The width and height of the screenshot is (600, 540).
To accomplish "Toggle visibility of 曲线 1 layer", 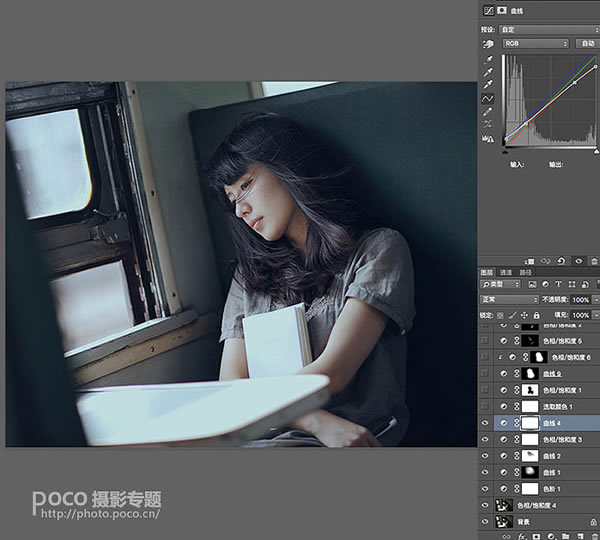I will tap(485, 472).
